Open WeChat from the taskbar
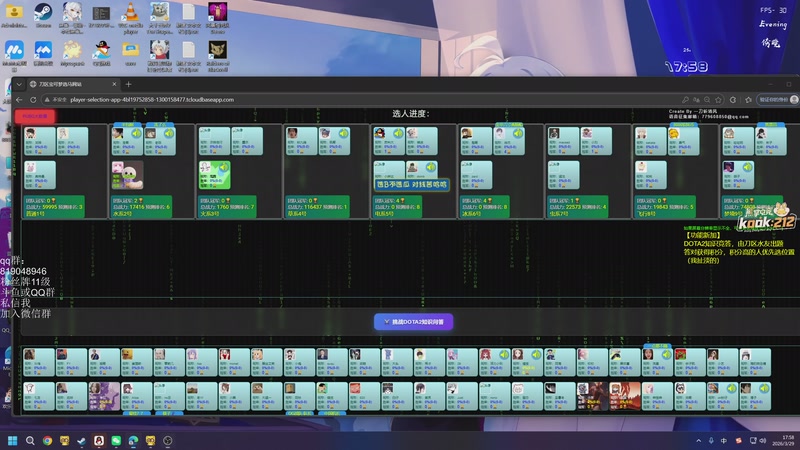 (x=116, y=440)
